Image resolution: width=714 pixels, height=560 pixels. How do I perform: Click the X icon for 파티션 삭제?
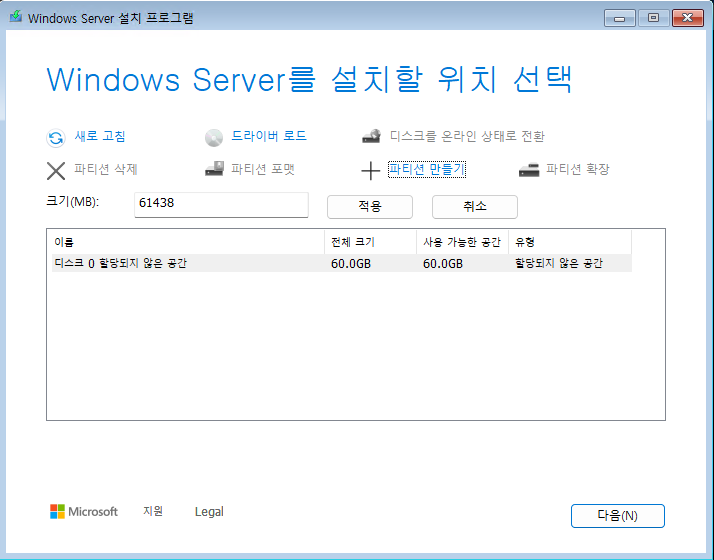[x=56, y=171]
